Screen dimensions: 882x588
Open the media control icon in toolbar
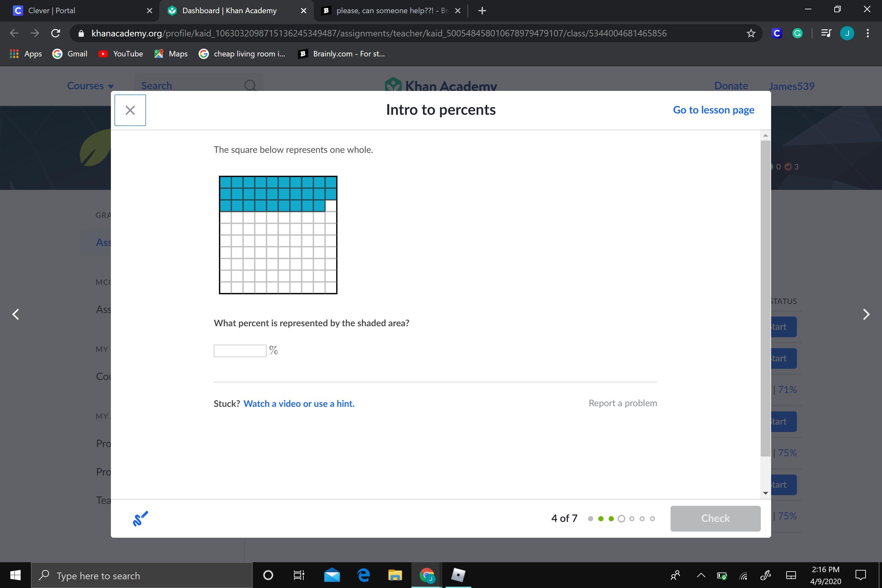[x=826, y=34]
